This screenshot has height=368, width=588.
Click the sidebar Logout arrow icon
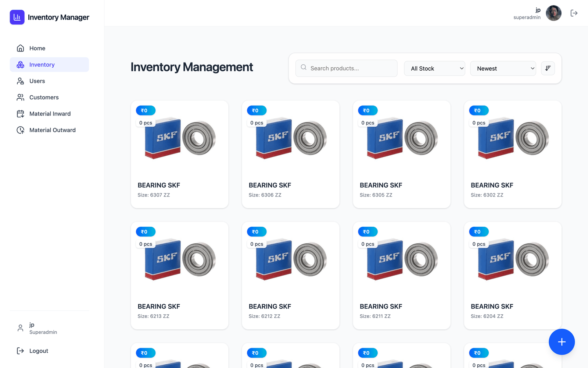pos(21,351)
